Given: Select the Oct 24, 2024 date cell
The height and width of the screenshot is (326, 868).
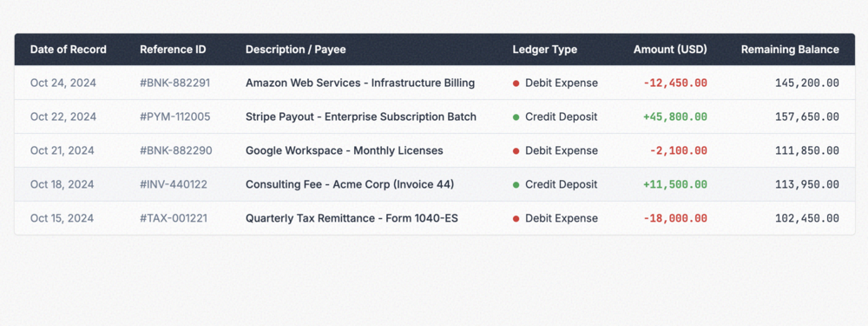Looking at the screenshot, I should (63, 83).
